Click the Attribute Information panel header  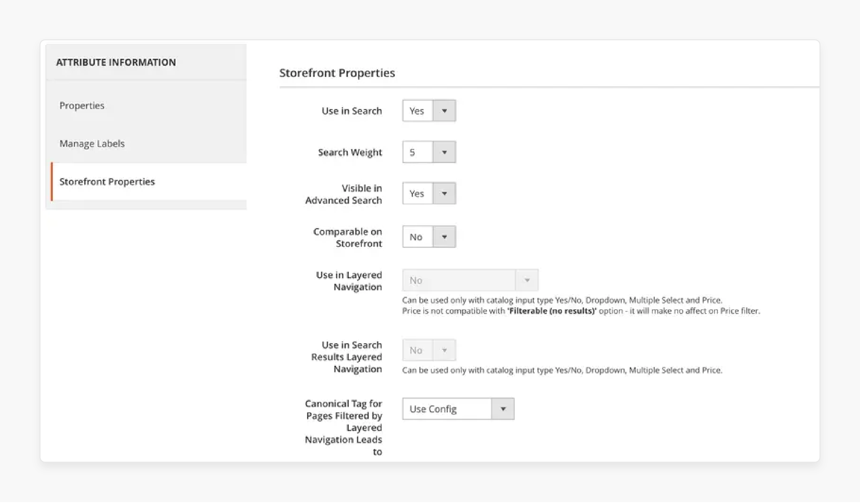coord(116,62)
